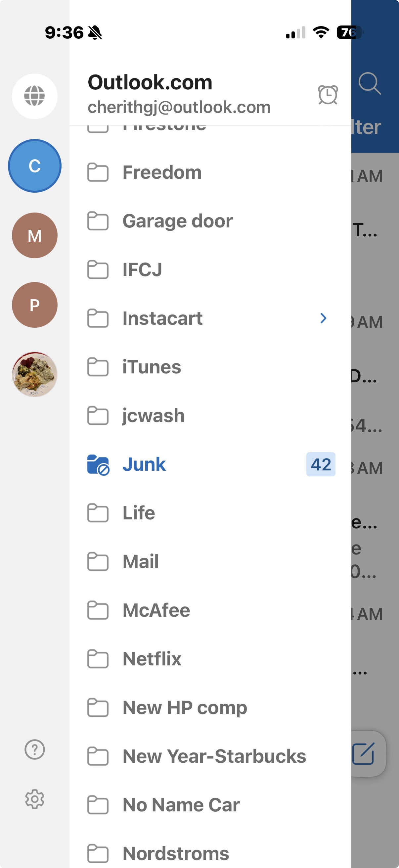Image resolution: width=399 pixels, height=868 pixels.
Task: Select the Garage door folder
Action: 210,221
